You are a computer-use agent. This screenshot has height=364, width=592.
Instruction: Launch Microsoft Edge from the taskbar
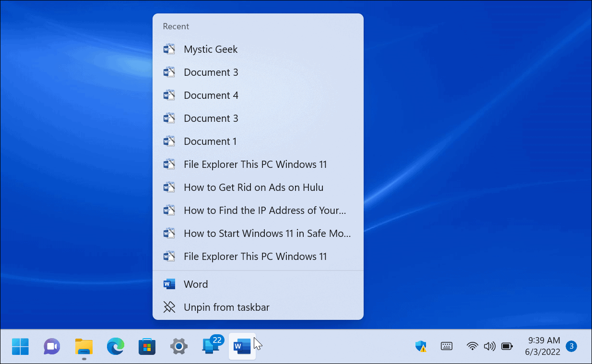(115, 346)
